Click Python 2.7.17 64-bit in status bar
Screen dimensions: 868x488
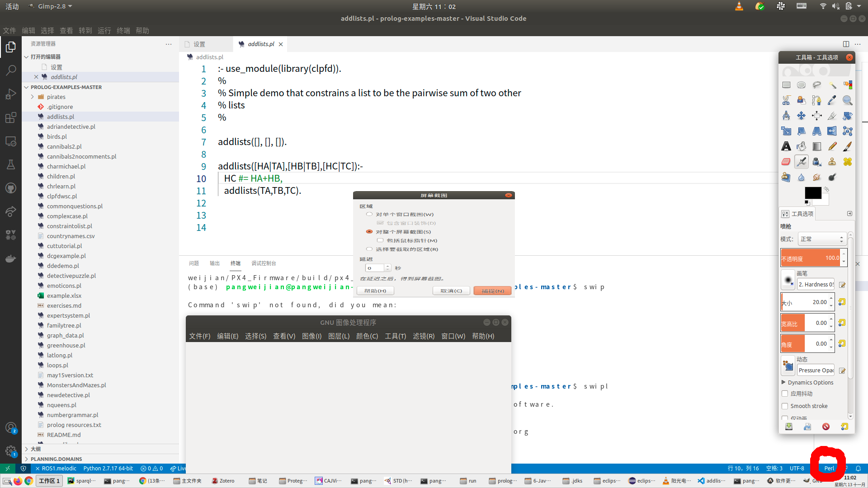(x=108, y=468)
